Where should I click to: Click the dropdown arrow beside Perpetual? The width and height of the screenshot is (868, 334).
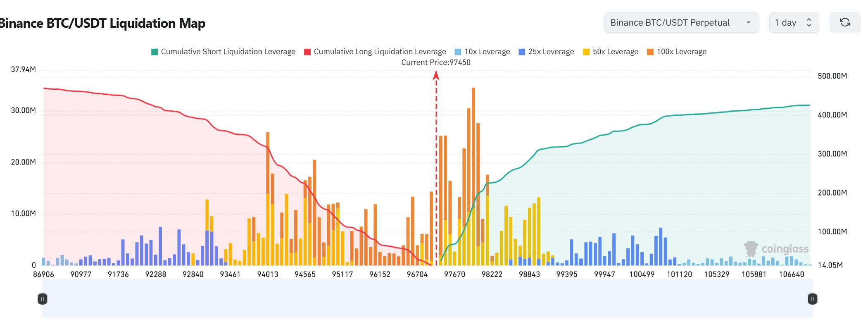(748, 22)
